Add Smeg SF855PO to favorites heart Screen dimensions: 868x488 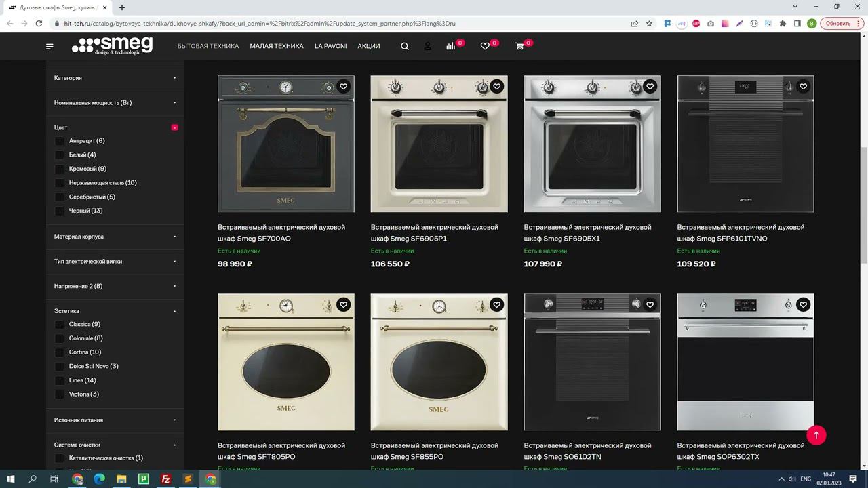497,305
